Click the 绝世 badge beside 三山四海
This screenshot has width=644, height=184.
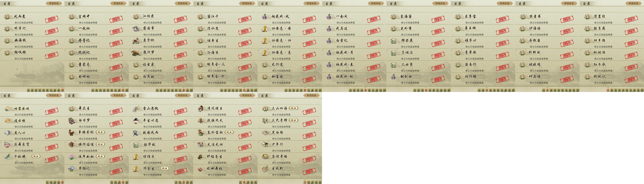(x=293, y=108)
